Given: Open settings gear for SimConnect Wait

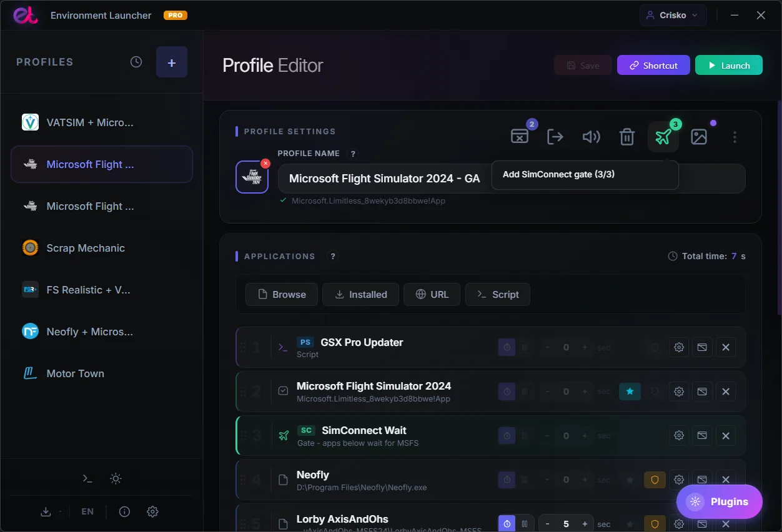Looking at the screenshot, I should [x=679, y=435].
